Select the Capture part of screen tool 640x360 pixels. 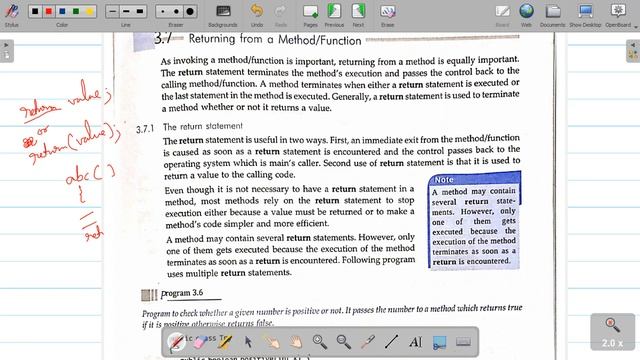click(439, 342)
